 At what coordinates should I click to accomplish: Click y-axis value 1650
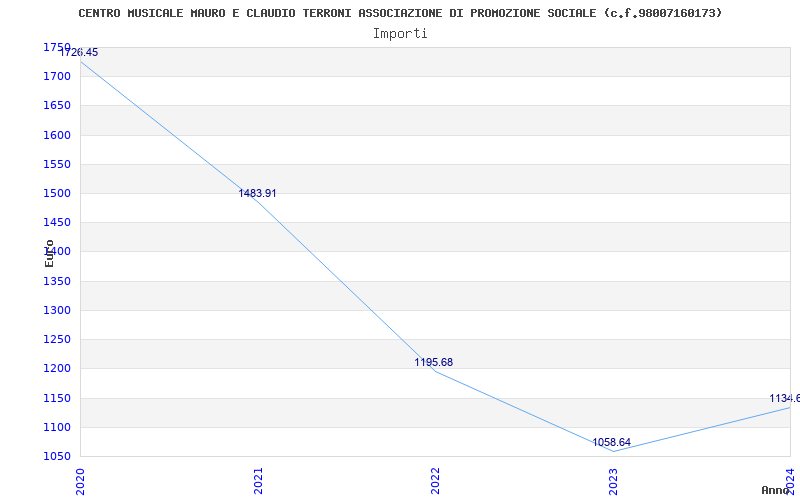click(57, 106)
